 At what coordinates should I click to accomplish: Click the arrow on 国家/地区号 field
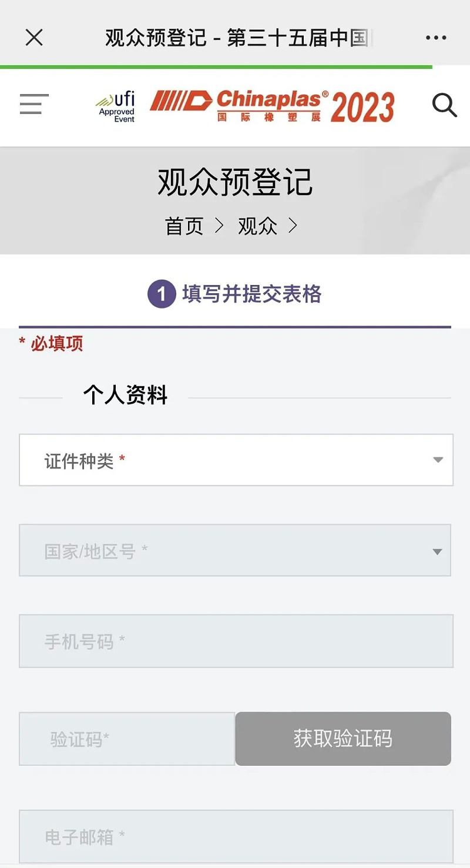(x=437, y=552)
